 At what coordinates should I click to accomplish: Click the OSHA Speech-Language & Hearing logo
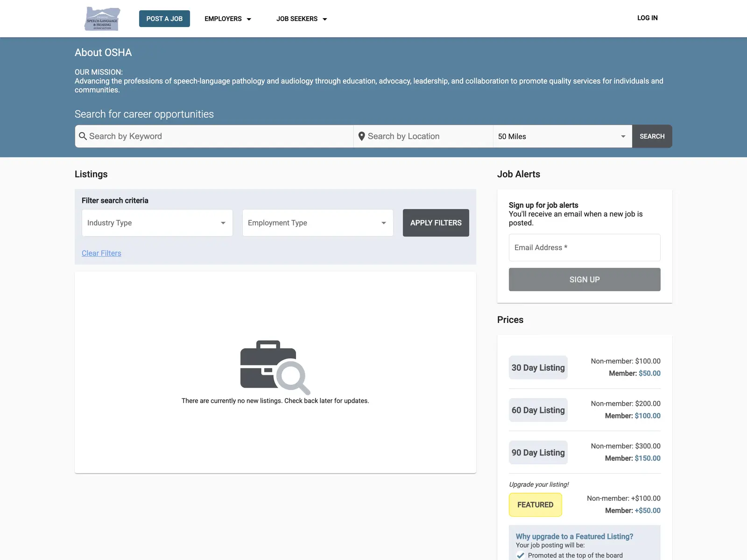click(x=102, y=19)
